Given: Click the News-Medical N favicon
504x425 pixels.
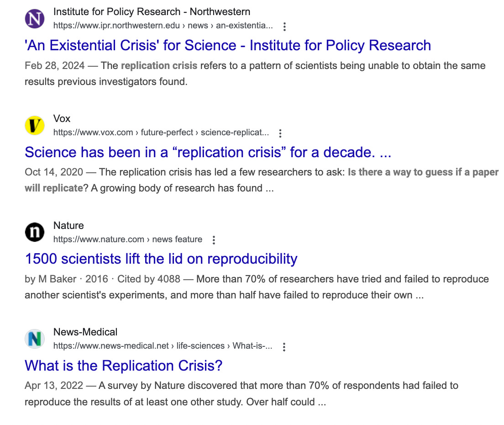Looking at the screenshot, I should 35,339.
